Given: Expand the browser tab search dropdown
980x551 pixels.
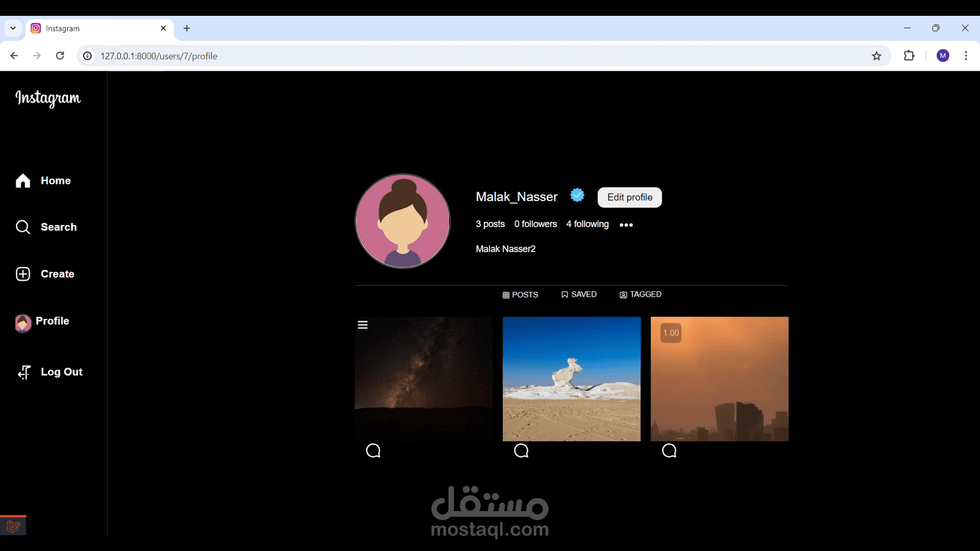Looking at the screenshot, I should click(13, 29).
